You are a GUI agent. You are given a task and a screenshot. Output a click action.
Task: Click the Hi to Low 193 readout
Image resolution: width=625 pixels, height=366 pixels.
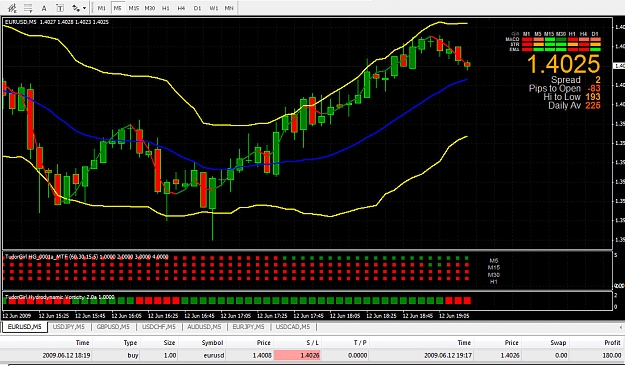pyautogui.click(x=572, y=97)
